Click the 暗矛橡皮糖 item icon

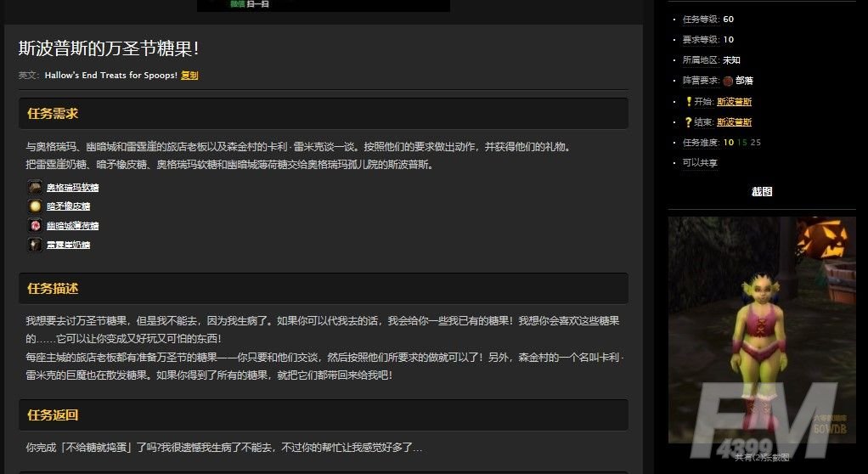pyautogui.click(x=35, y=206)
